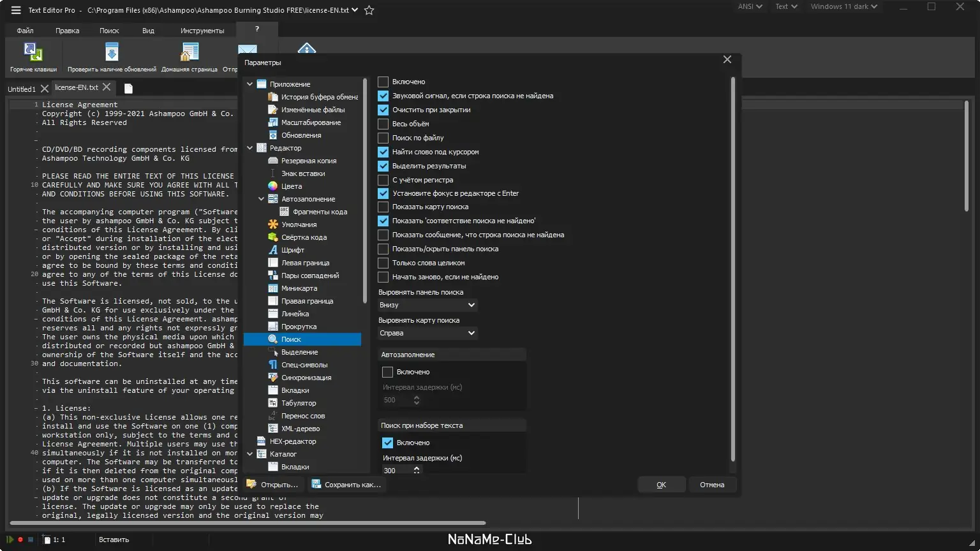Collapse the Каталог tree node

click(x=250, y=454)
